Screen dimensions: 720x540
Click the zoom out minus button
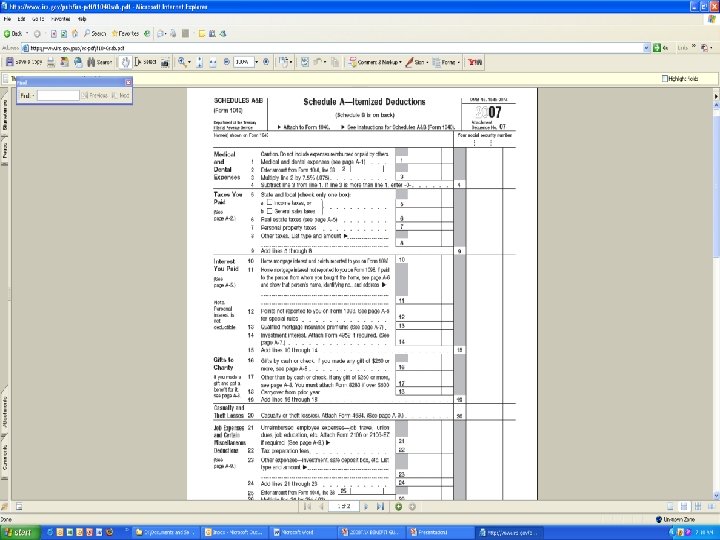(227, 62)
